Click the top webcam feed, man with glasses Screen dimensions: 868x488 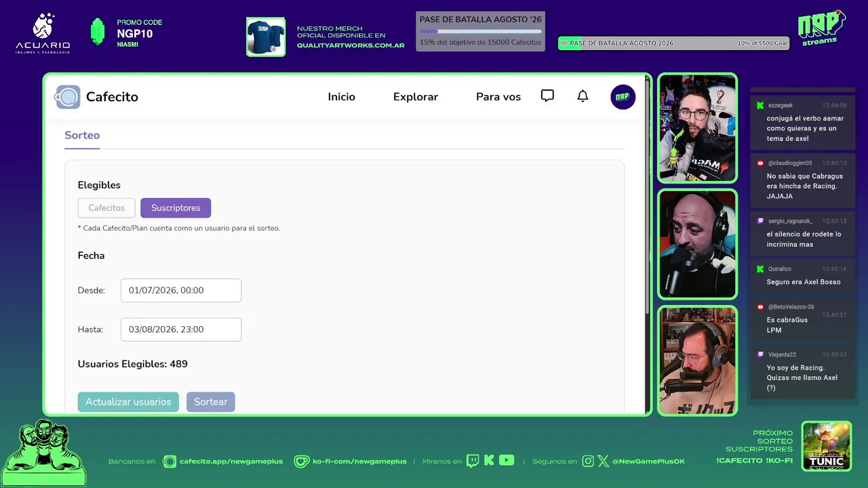697,128
